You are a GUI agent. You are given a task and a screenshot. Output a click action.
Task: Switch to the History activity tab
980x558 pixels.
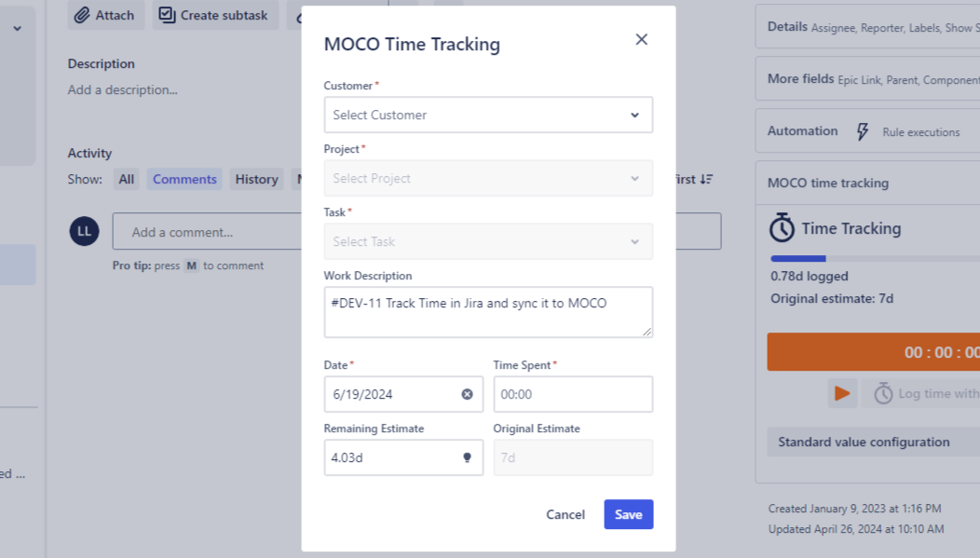coord(256,179)
